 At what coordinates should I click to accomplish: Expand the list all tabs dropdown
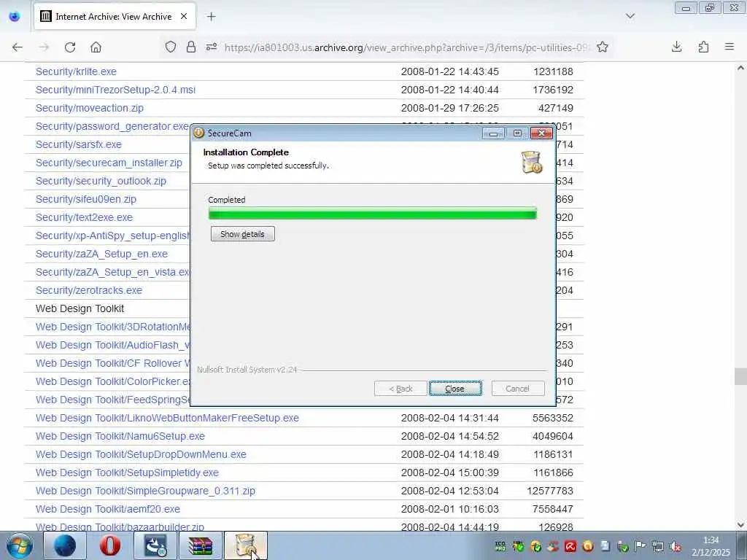pyautogui.click(x=630, y=17)
